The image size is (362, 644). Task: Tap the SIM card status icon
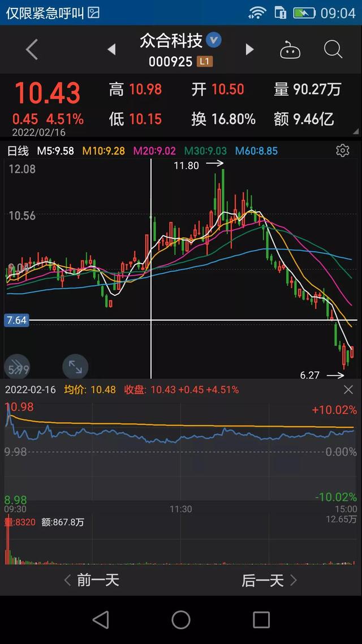280,12
